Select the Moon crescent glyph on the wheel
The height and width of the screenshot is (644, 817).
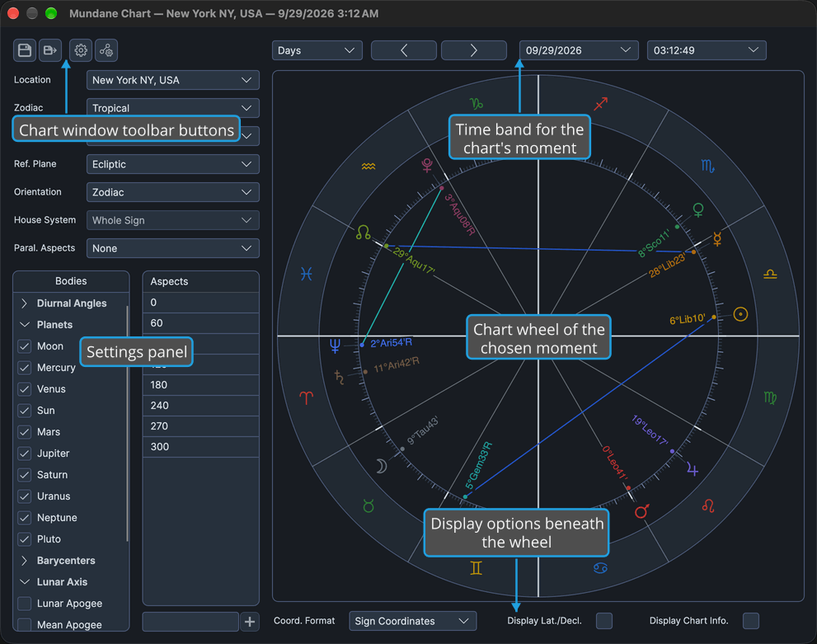(382, 466)
